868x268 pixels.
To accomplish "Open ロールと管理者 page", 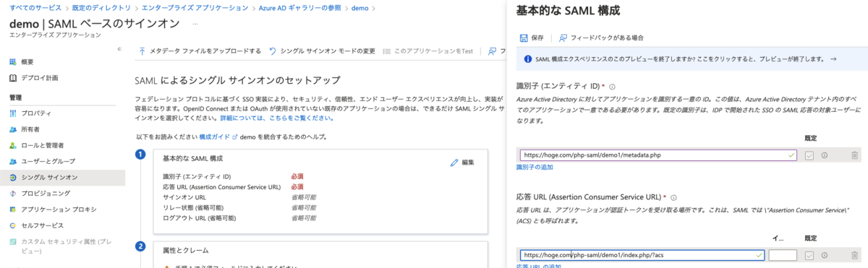I will point(43,145).
